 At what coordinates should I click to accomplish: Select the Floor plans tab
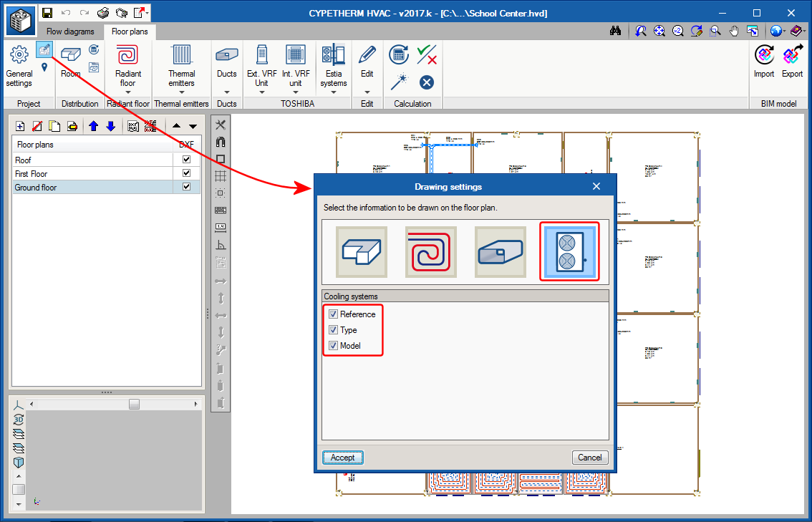click(x=130, y=32)
